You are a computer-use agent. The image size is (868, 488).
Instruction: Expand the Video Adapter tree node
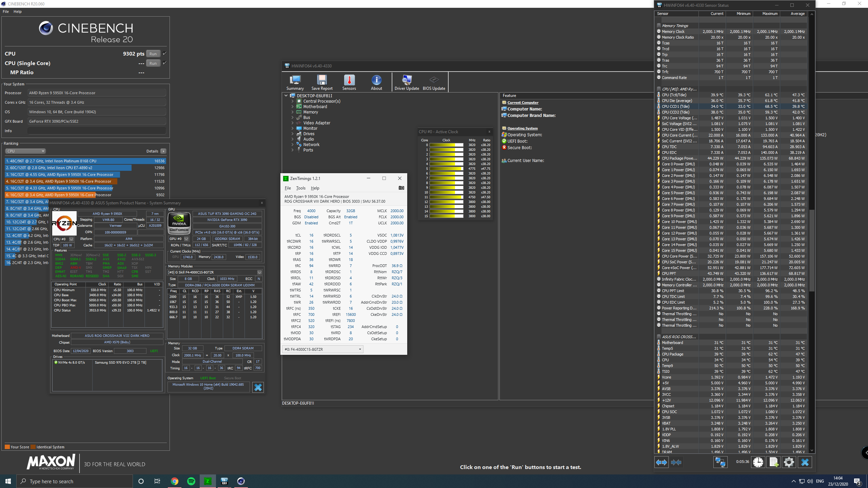tap(293, 123)
